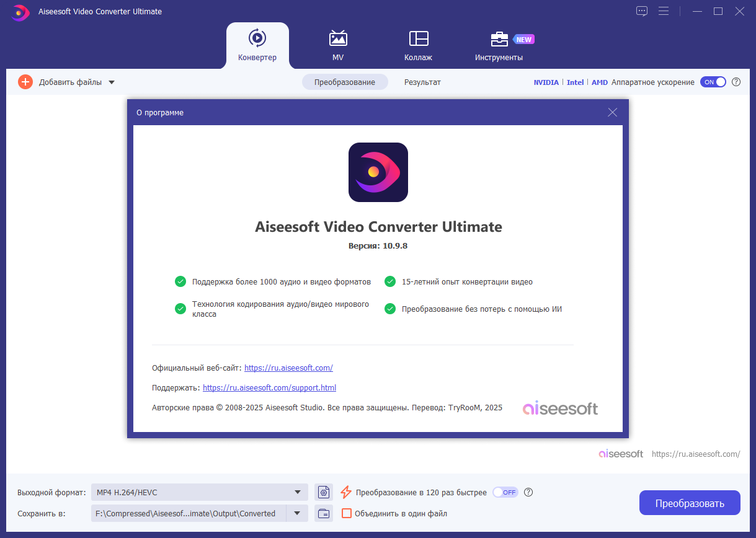The width and height of the screenshot is (756, 538).
Task: Open the https://ru.aiseesoft.com/ link in dialog
Action: (x=288, y=368)
